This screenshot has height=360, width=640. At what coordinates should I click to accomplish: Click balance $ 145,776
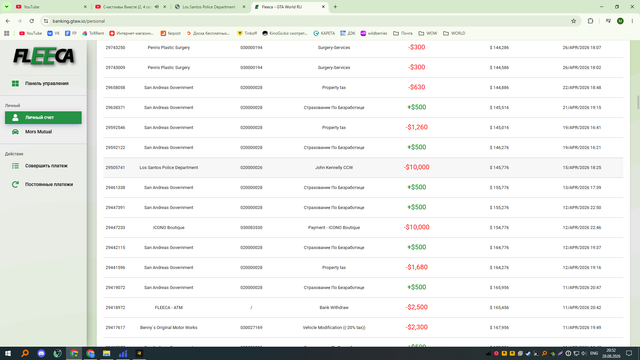tap(499, 168)
